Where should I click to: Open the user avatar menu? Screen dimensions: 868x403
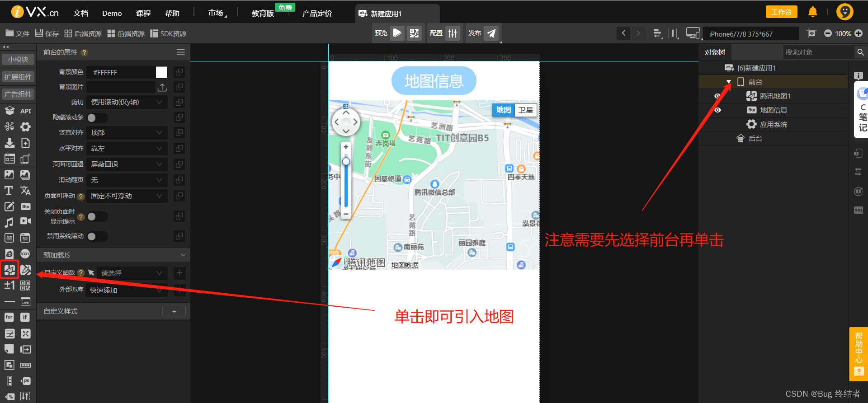pyautogui.click(x=844, y=12)
